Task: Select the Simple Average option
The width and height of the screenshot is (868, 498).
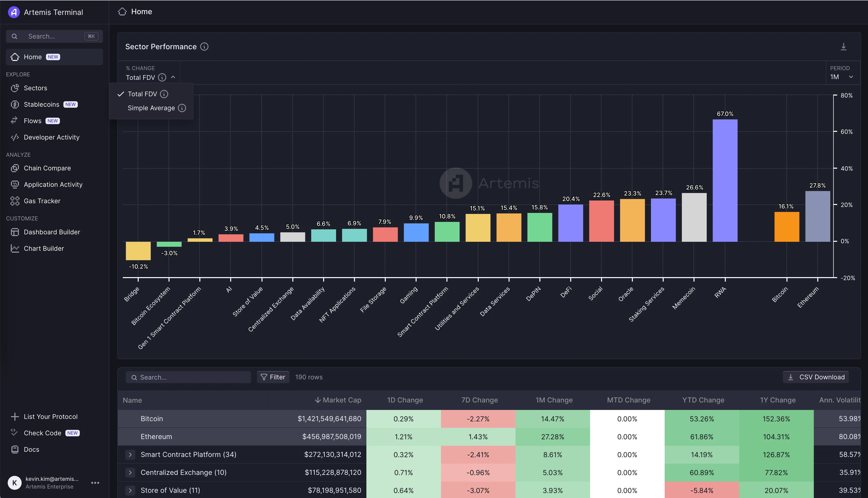Action: tap(151, 108)
